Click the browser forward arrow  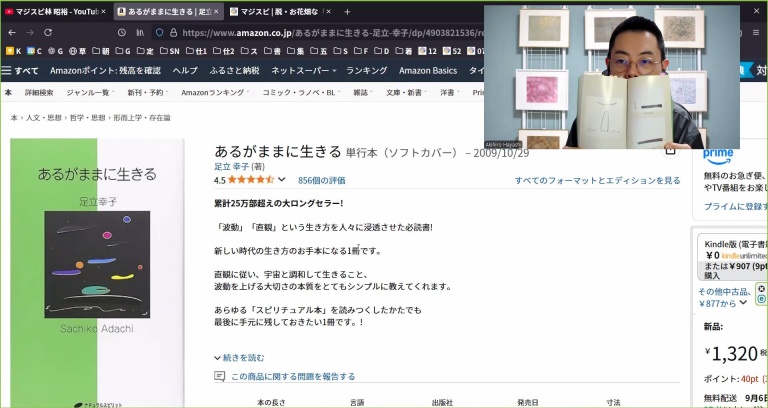click(x=30, y=32)
